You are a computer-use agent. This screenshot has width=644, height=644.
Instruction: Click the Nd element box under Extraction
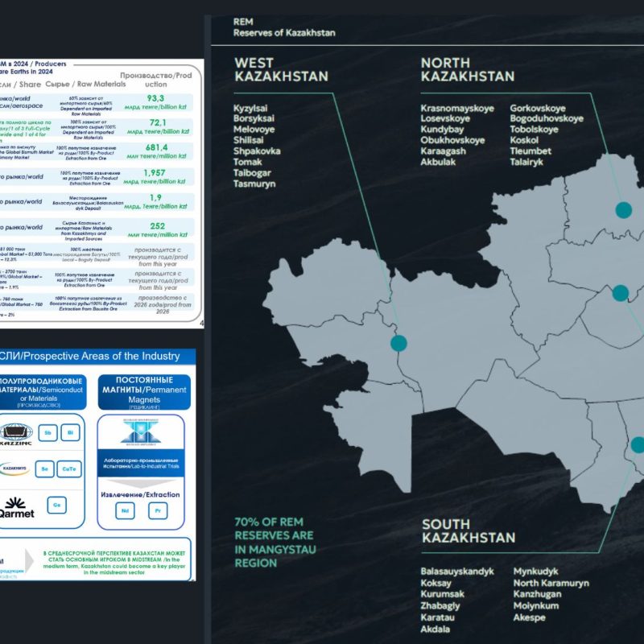125,509
